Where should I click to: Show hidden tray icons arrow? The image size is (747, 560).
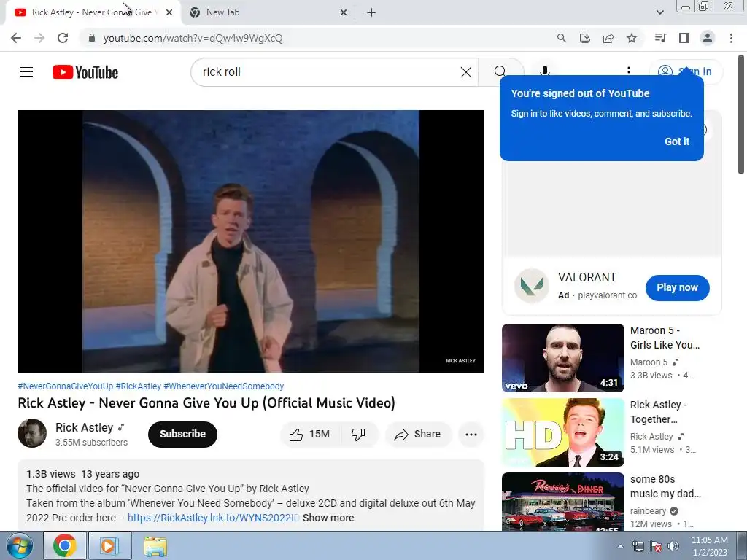click(x=620, y=546)
